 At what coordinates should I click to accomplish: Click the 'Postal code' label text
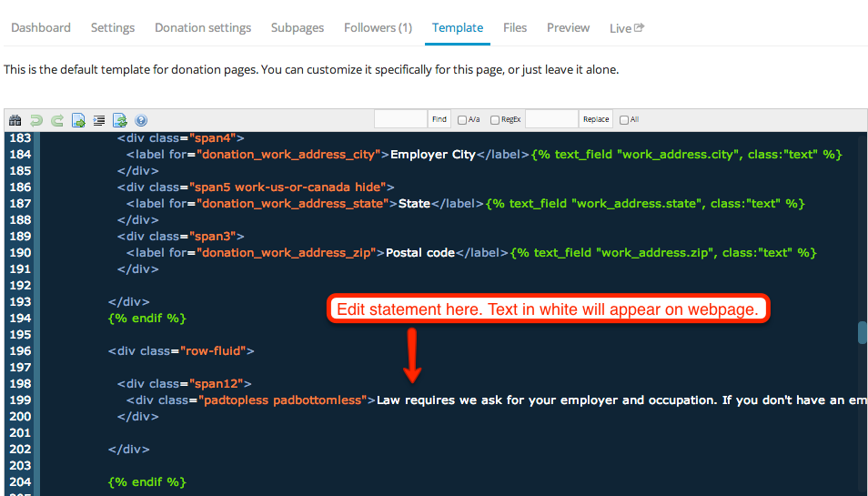point(420,253)
